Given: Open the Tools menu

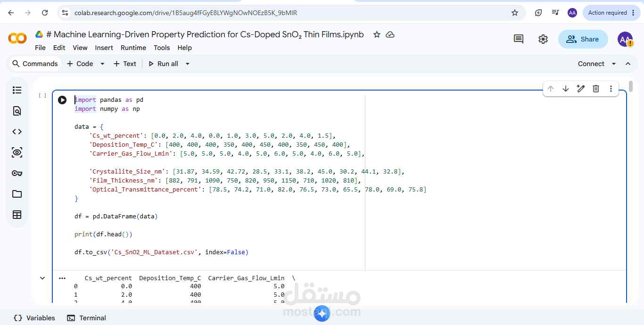Looking at the screenshot, I should point(162,48).
